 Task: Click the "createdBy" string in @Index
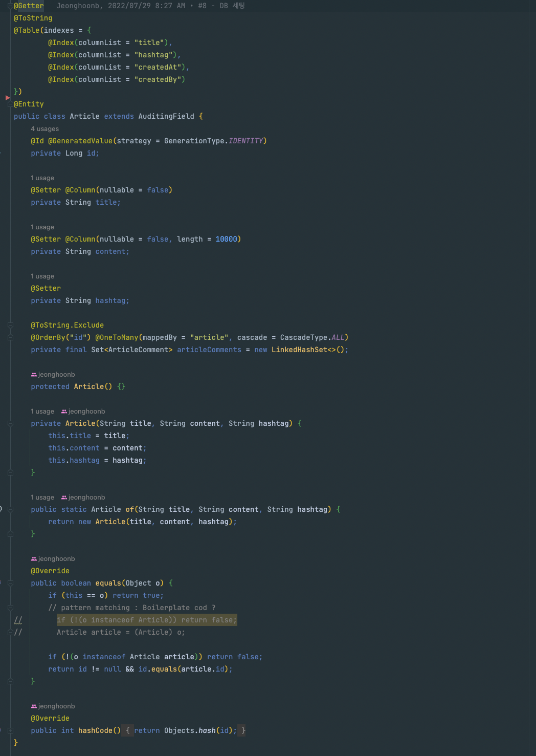(158, 80)
